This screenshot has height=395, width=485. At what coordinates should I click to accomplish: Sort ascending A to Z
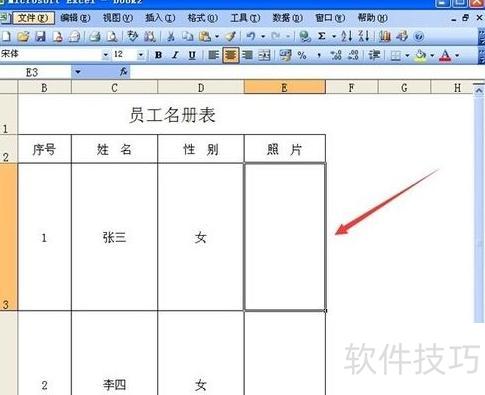pos(346,36)
